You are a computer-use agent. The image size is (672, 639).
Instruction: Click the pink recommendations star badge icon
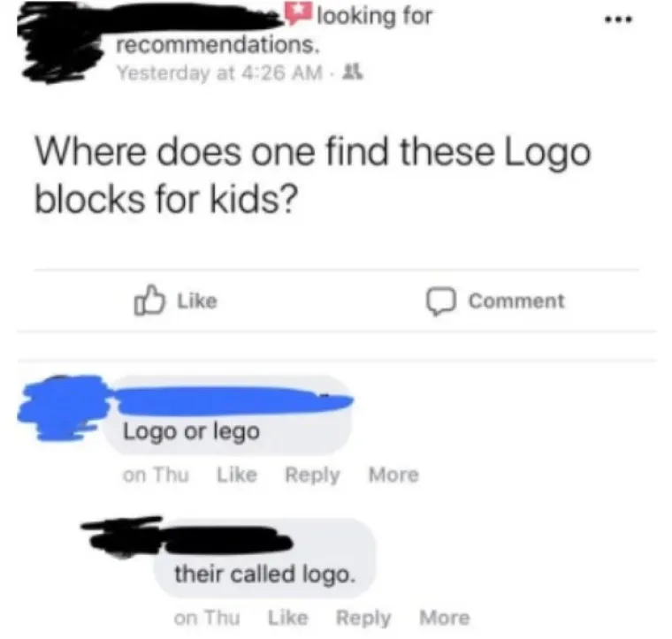pyautogui.click(x=299, y=14)
